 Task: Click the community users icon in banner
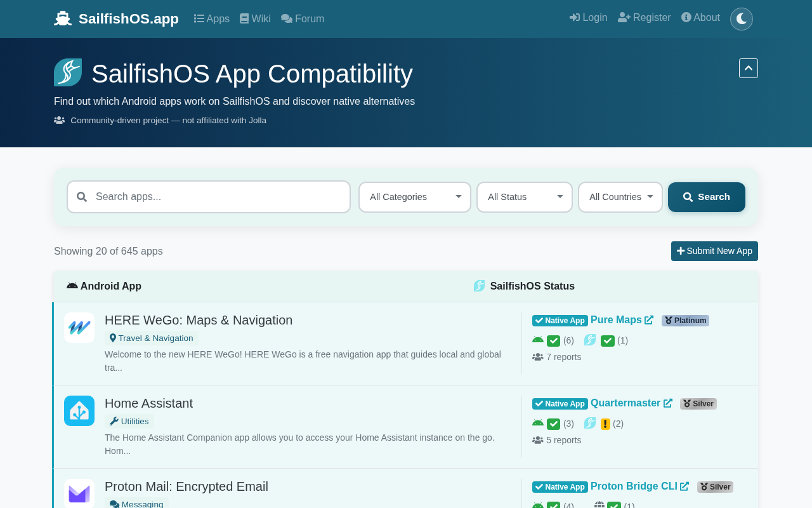pyautogui.click(x=60, y=120)
